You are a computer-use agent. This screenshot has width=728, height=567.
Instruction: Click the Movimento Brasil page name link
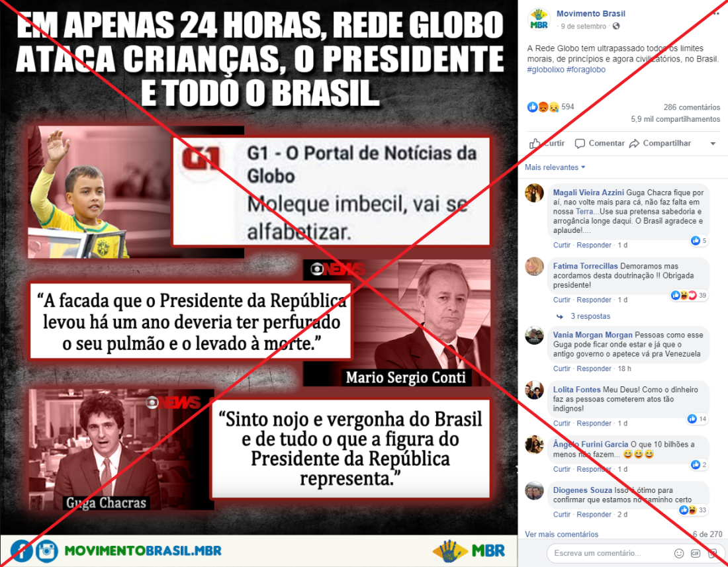[590, 13]
